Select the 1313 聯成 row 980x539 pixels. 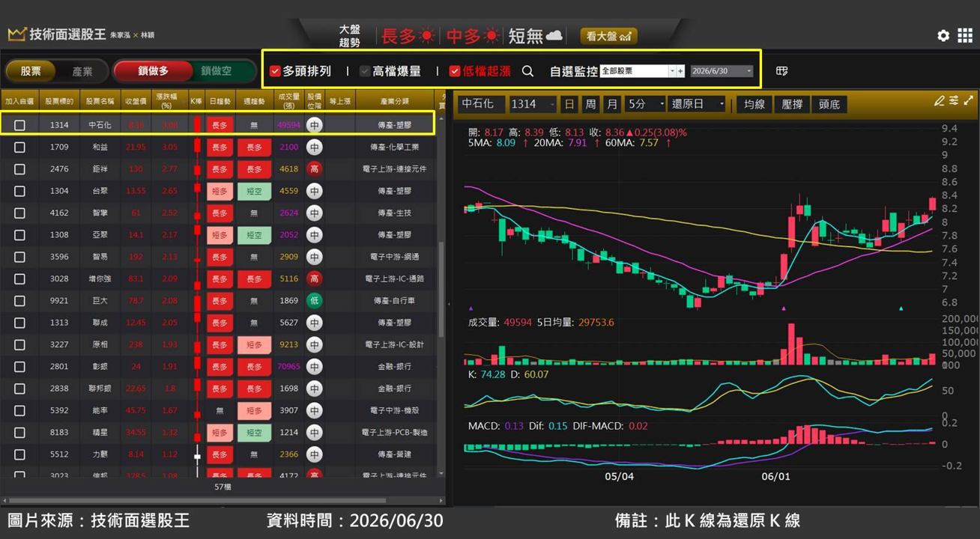pos(217,323)
